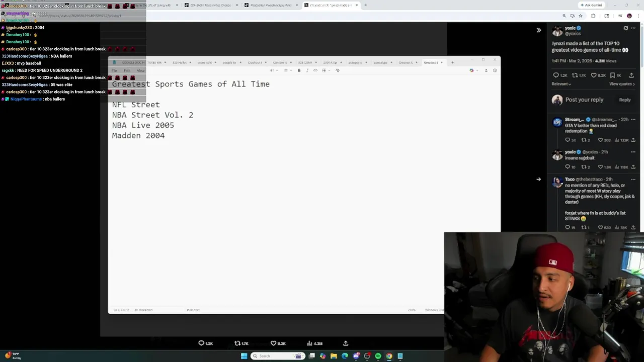Open the View menu in Notepad
Image resolution: width=644 pixels, height=362 pixels.
(140, 70)
